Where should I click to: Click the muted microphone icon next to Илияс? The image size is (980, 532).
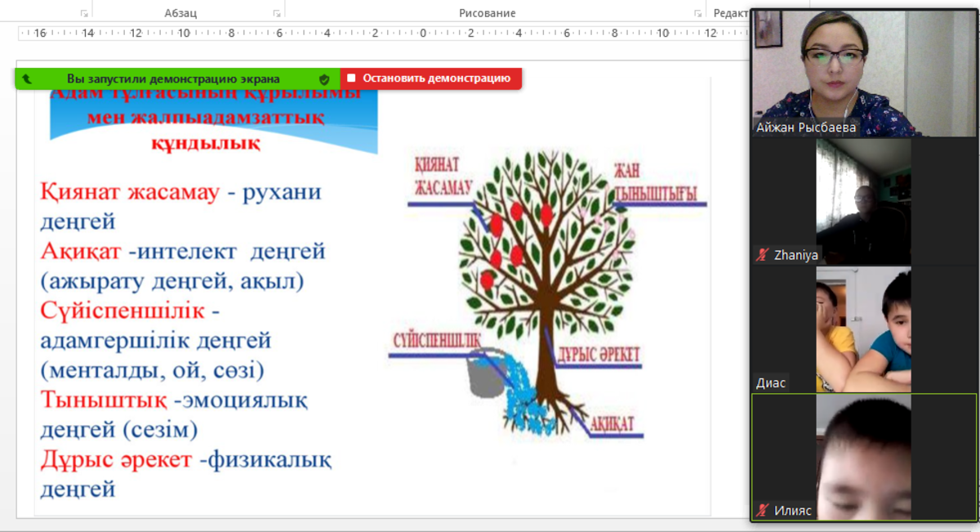pos(763,510)
